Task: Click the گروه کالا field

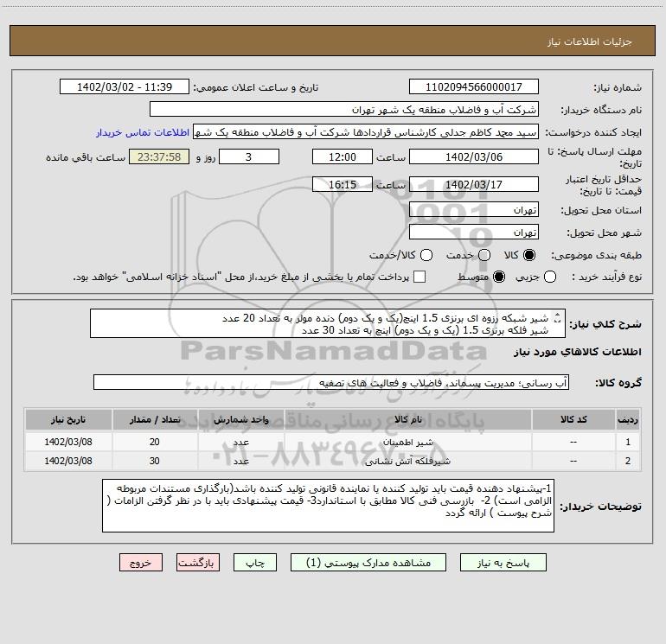Action: point(331,382)
